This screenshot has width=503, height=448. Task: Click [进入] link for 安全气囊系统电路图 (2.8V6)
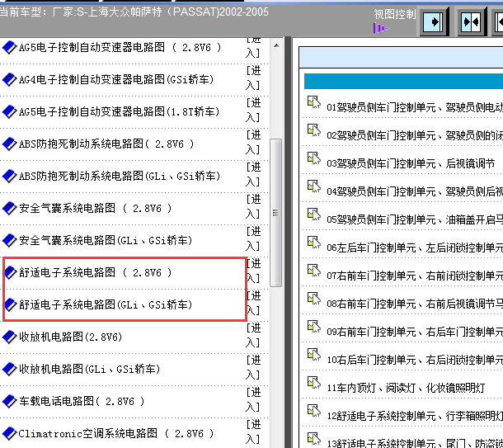[253, 206]
